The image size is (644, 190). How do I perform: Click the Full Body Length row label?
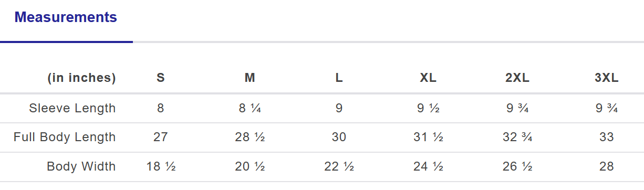click(65, 138)
